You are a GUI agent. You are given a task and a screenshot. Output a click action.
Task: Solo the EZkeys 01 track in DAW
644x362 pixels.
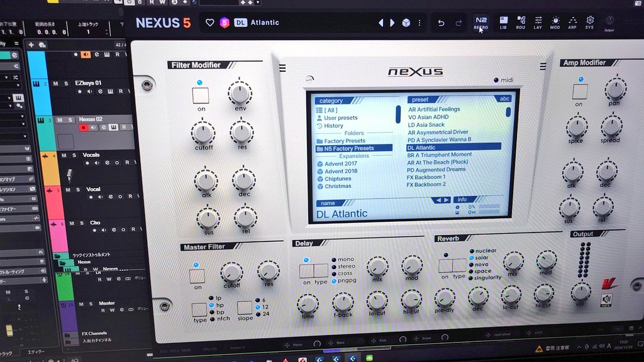coord(65,84)
